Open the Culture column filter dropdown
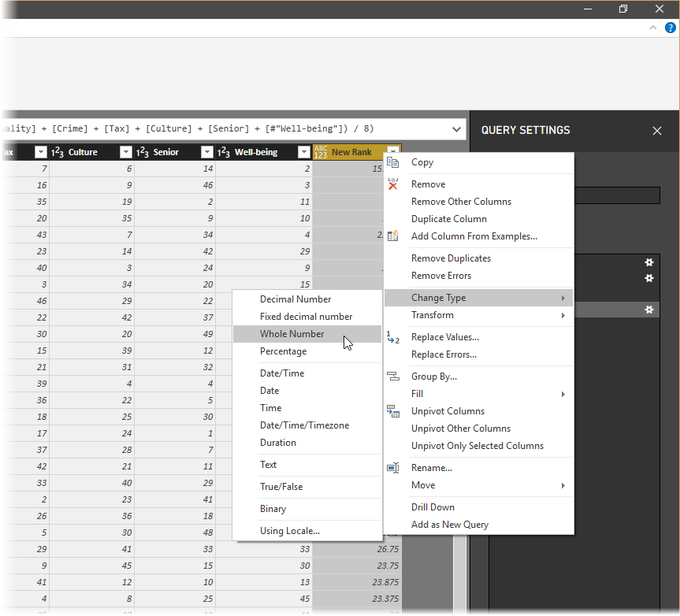The width and height of the screenshot is (680, 616). 125,152
